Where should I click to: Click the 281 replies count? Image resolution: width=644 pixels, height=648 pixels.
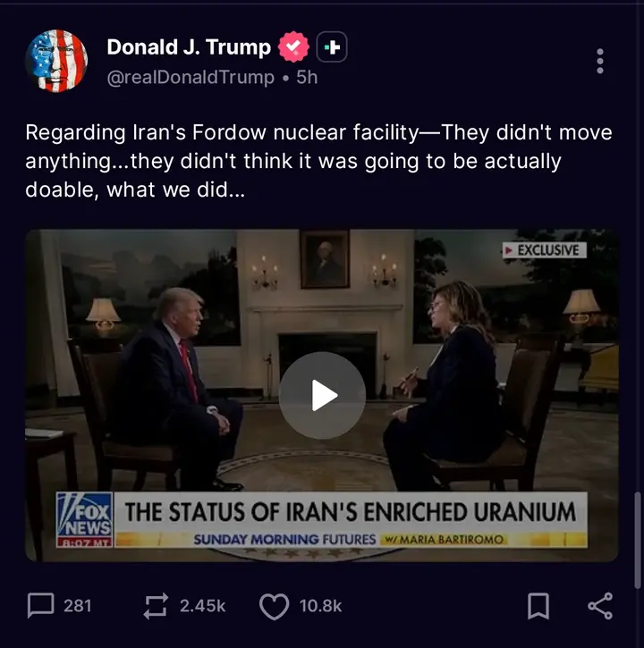77,606
